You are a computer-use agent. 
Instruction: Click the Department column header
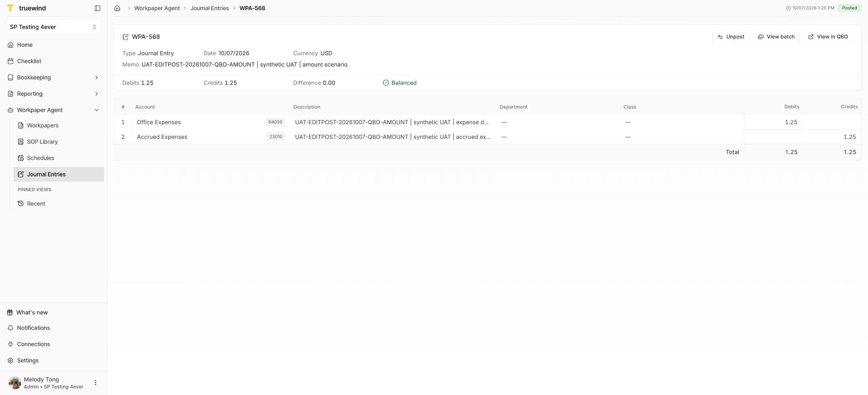click(x=514, y=107)
